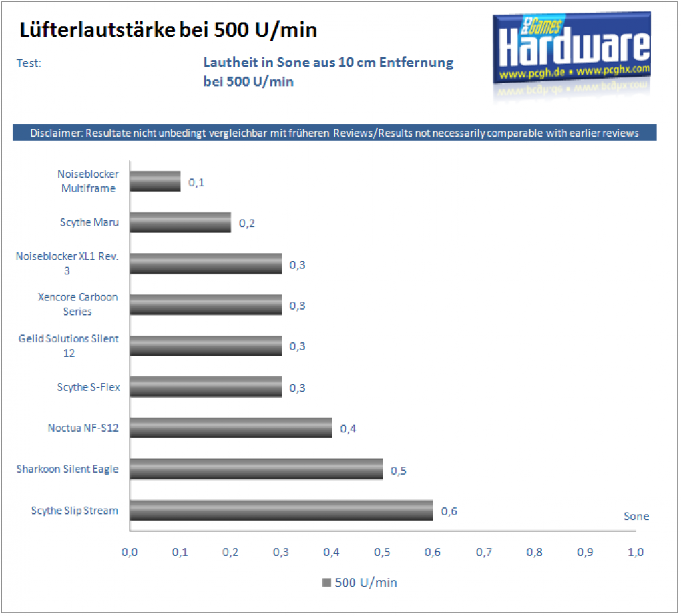The height and width of the screenshot is (616, 681).
Task: Click the Scythe S-Flex bar
Action: tap(206, 387)
